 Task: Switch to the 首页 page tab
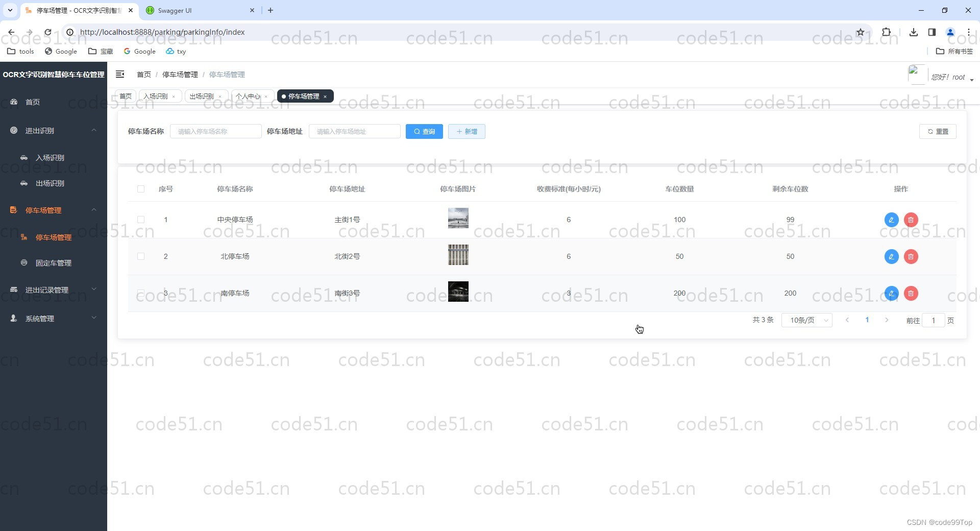126,96
